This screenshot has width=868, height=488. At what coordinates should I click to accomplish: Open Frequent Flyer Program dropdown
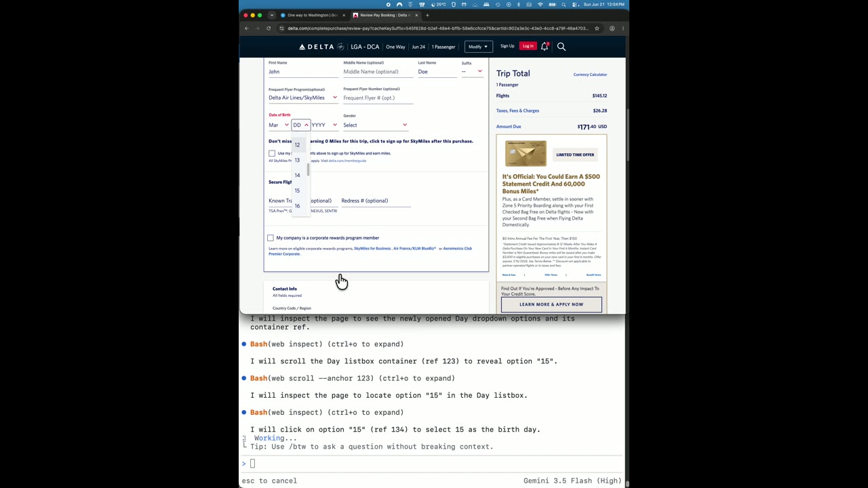[302, 98]
